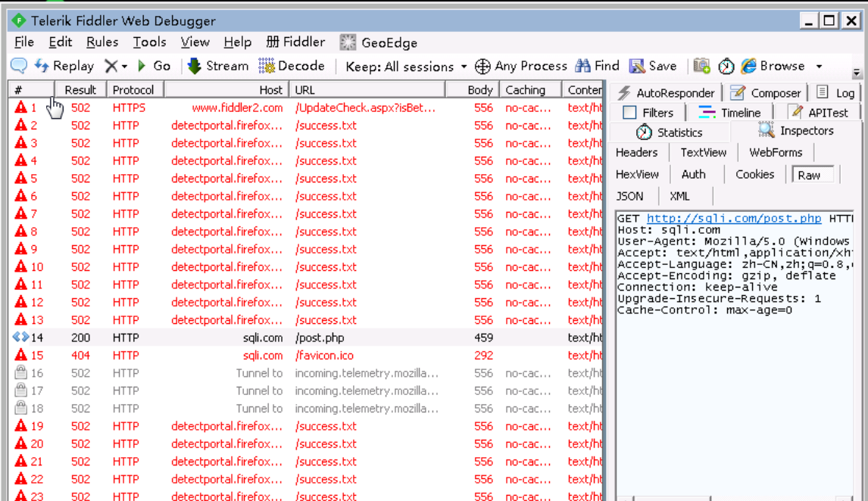
Task: Click the Any Process target icon
Action: pos(482,67)
